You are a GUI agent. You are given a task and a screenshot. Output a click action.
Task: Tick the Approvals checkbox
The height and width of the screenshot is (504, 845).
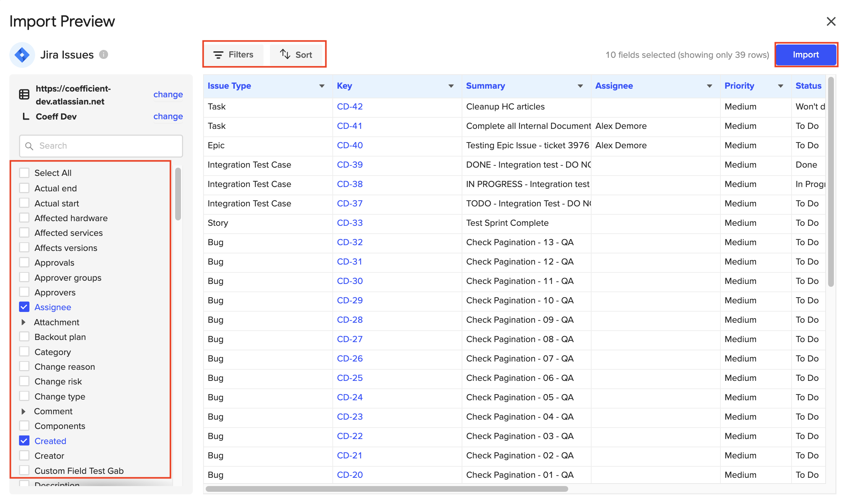pos(24,262)
